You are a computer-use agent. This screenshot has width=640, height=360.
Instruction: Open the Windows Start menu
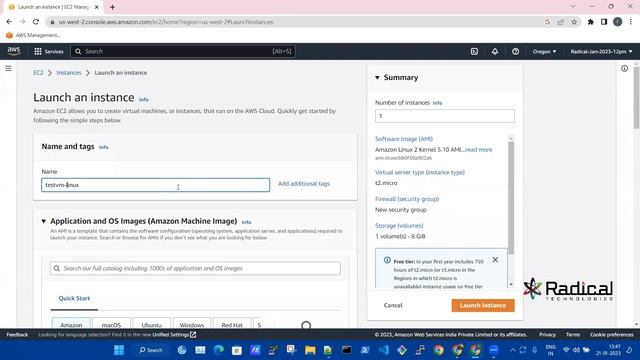pyautogui.click(x=119, y=350)
